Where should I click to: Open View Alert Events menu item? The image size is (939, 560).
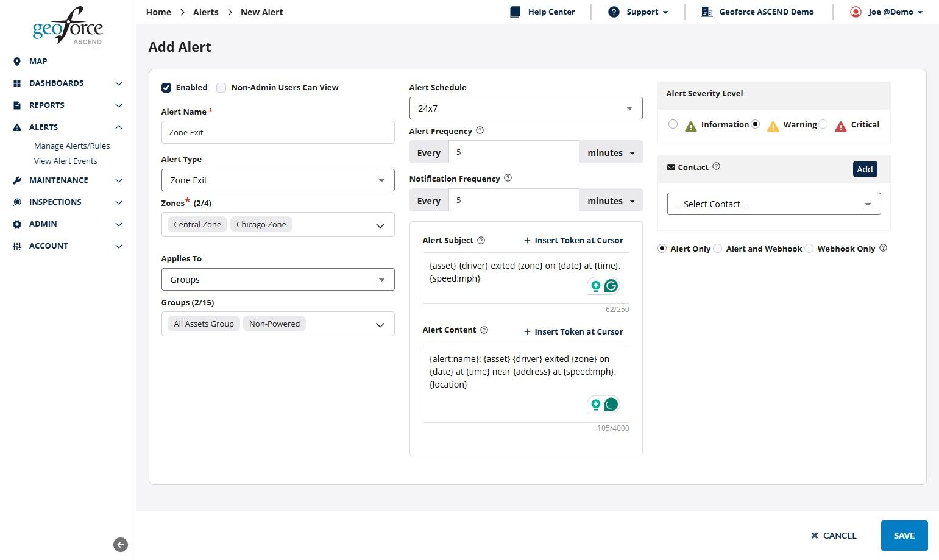coord(66,161)
